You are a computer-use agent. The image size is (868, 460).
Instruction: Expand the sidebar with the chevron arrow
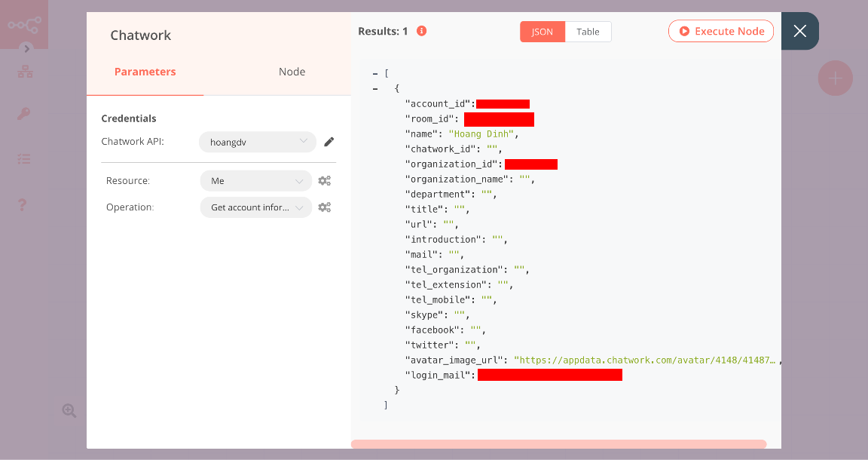coord(26,49)
